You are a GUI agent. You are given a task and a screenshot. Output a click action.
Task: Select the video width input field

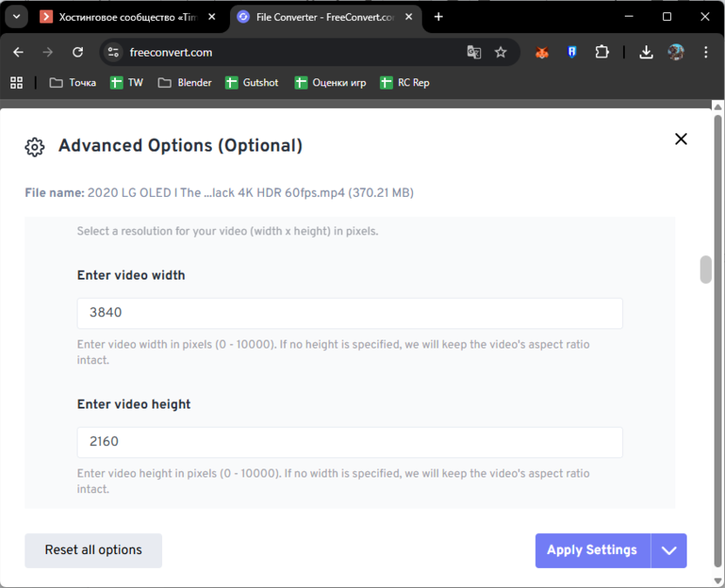[x=349, y=314]
